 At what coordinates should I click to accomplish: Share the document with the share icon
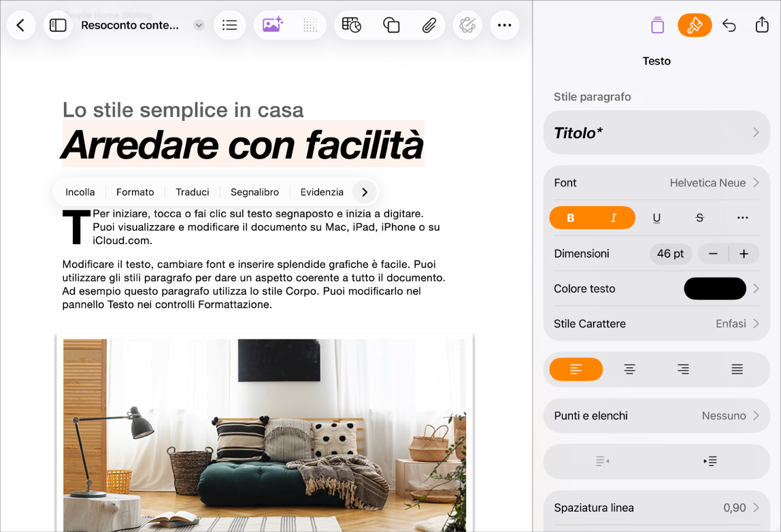click(x=762, y=24)
